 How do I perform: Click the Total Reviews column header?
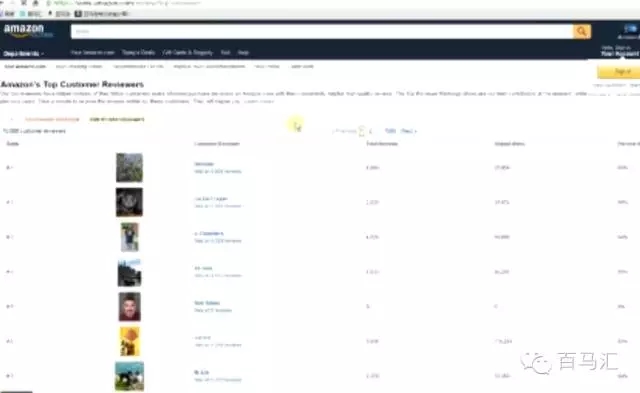click(382, 144)
